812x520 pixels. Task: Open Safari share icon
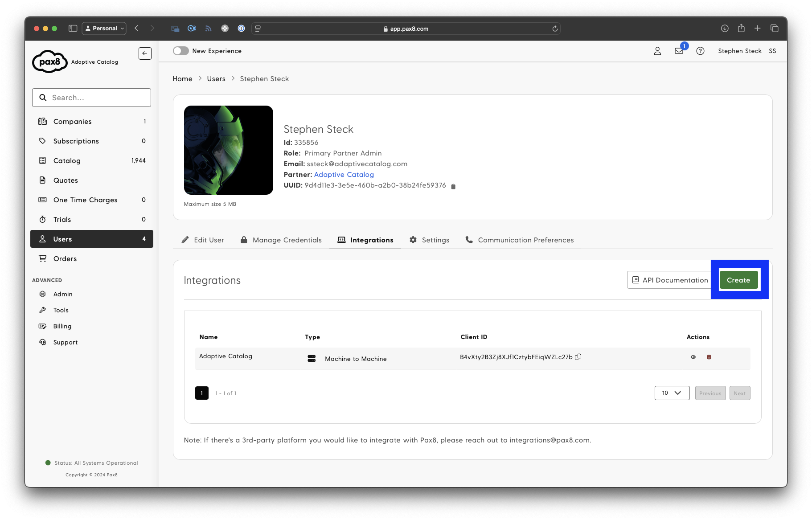point(741,29)
